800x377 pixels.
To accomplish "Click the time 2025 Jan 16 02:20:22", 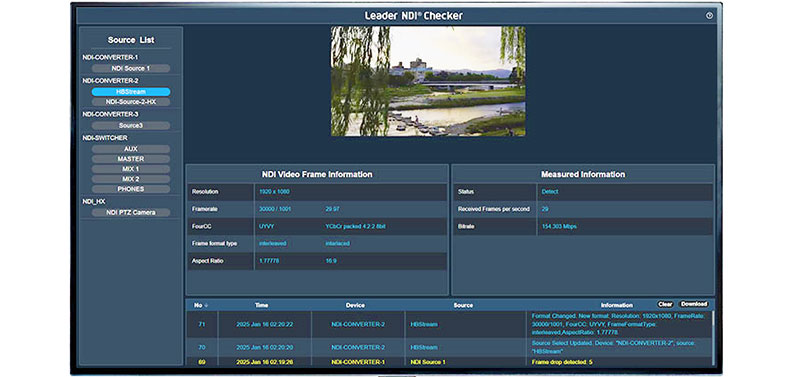I will [264, 324].
